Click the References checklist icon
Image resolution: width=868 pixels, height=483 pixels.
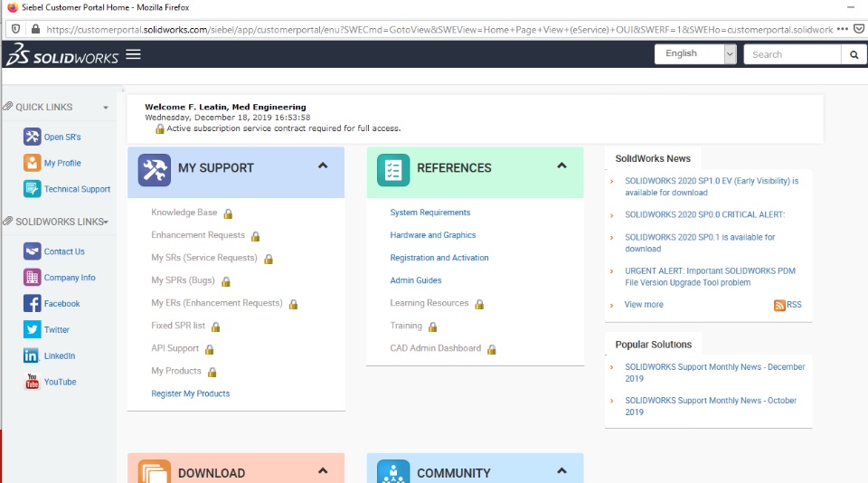[x=393, y=170]
